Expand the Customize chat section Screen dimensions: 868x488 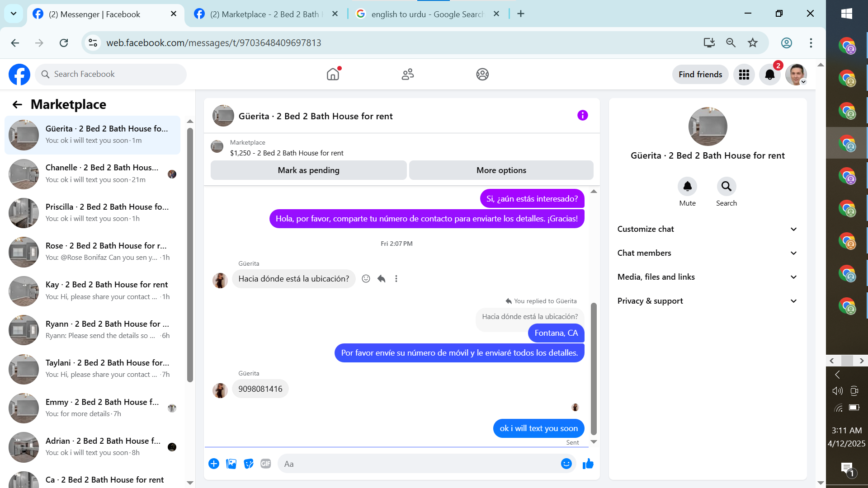coord(708,229)
